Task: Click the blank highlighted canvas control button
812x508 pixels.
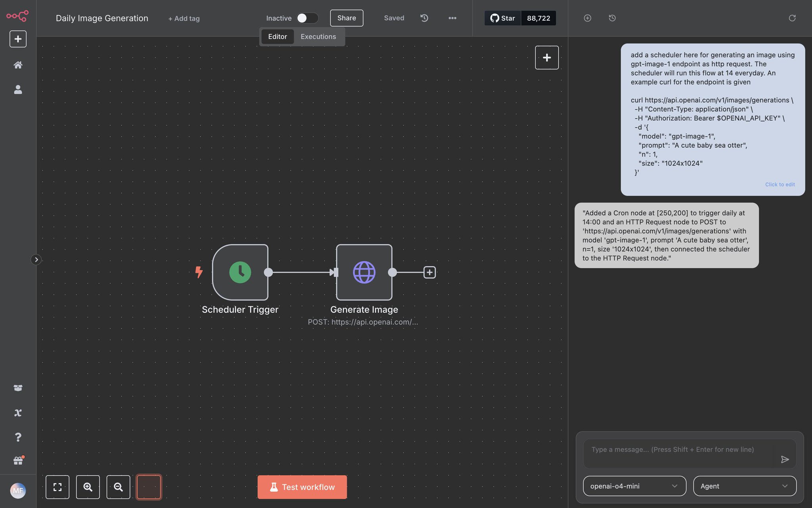Action: (149, 487)
